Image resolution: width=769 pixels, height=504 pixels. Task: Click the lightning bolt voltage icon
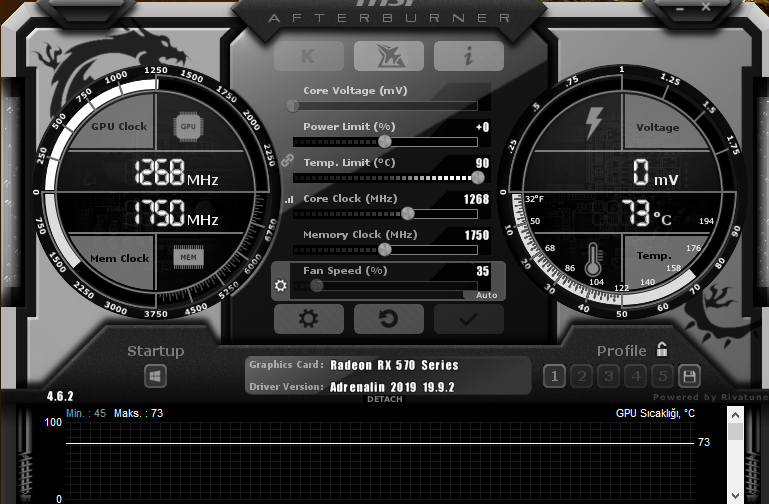coord(594,123)
